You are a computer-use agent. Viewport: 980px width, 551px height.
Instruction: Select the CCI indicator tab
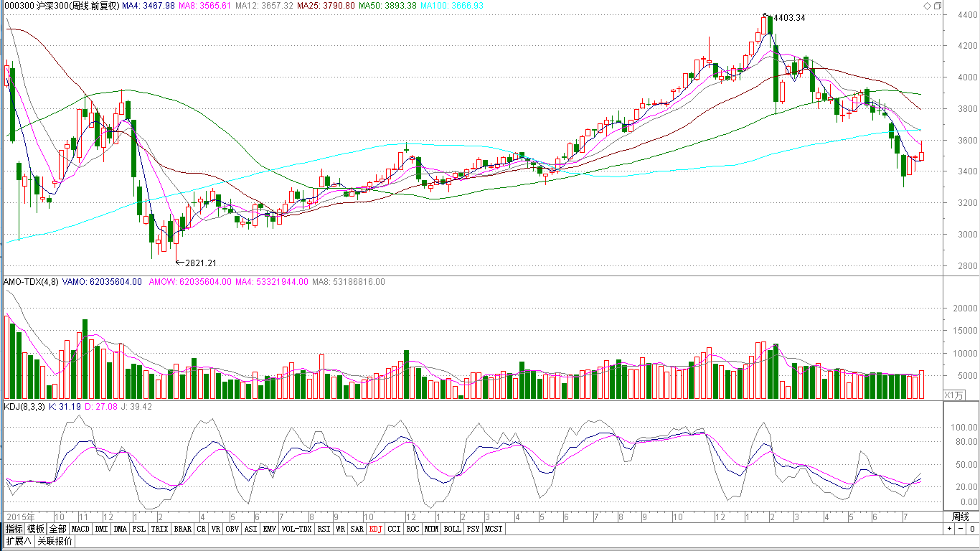(x=395, y=529)
